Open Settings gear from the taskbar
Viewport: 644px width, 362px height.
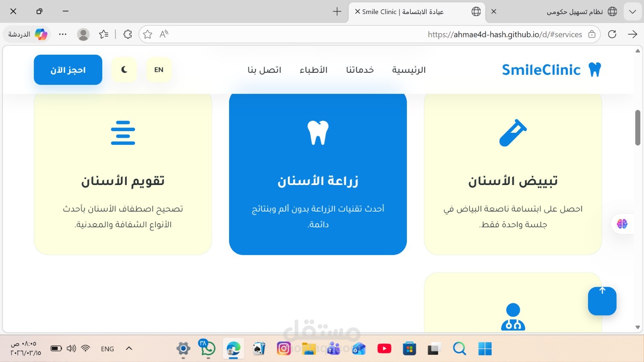click(183, 348)
